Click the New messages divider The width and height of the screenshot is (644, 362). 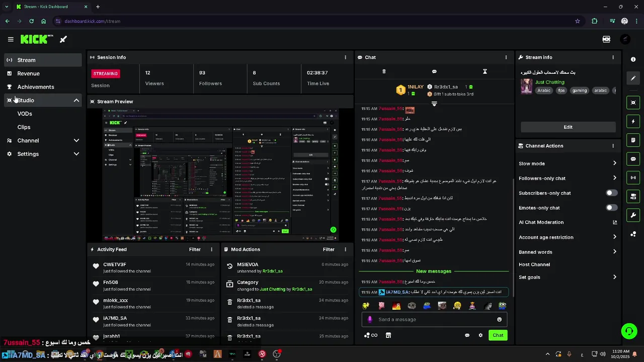(x=434, y=271)
